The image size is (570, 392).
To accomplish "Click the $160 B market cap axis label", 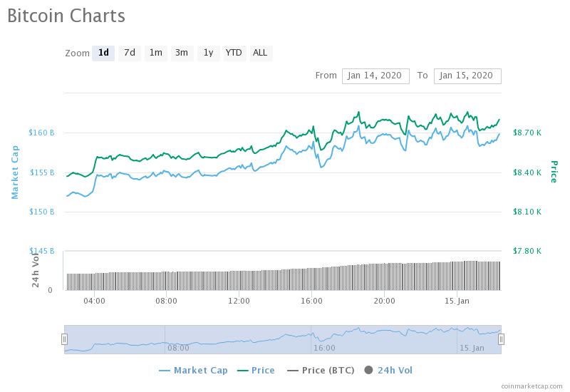I will 41,133.
